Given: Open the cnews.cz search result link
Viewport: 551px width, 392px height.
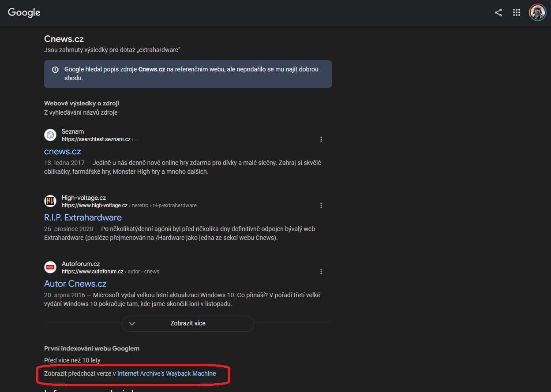Looking at the screenshot, I should [62, 151].
